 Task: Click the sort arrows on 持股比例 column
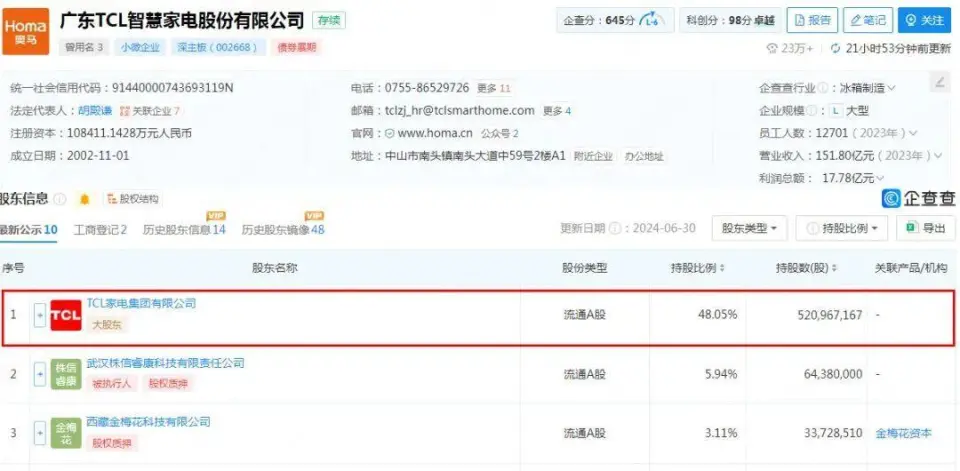(722, 269)
